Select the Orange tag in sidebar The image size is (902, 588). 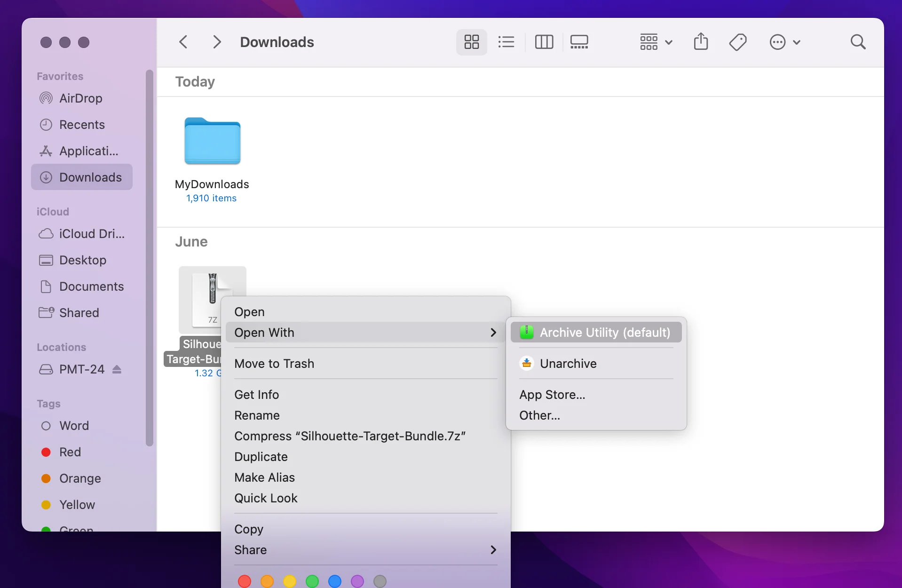click(82, 478)
